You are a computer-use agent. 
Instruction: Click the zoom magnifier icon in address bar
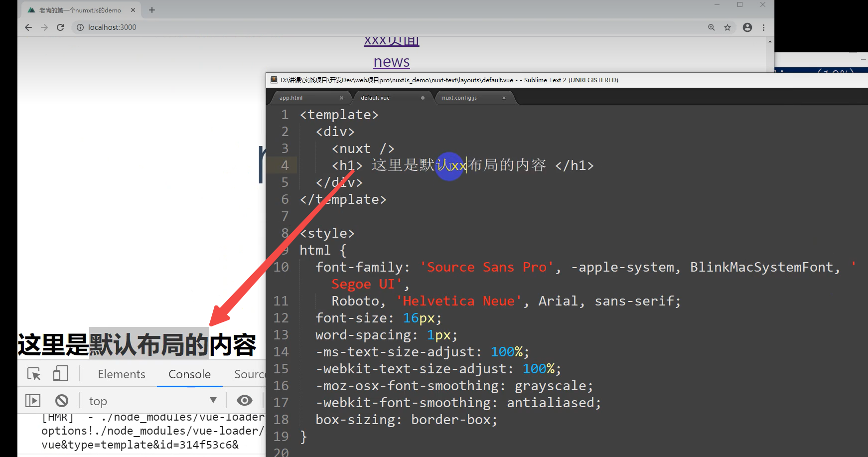(x=711, y=27)
